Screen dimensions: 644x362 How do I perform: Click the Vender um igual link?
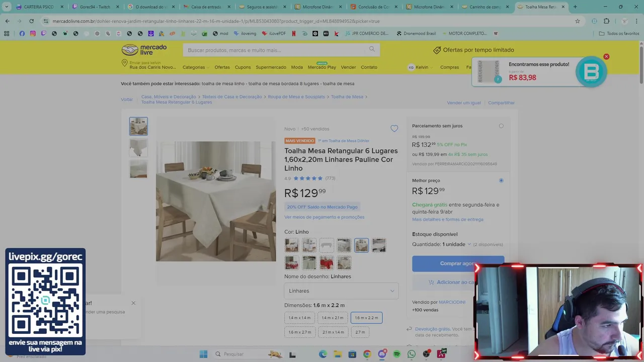(464, 103)
